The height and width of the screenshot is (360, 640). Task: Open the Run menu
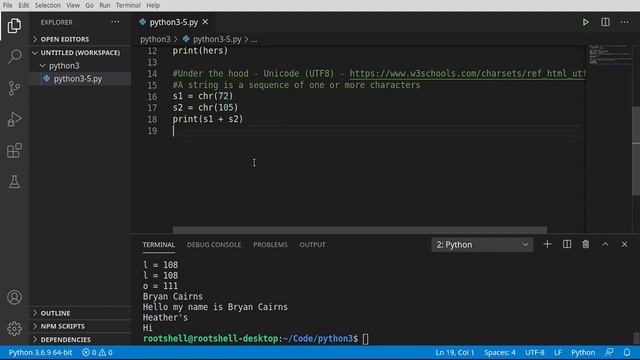pyautogui.click(x=104, y=5)
